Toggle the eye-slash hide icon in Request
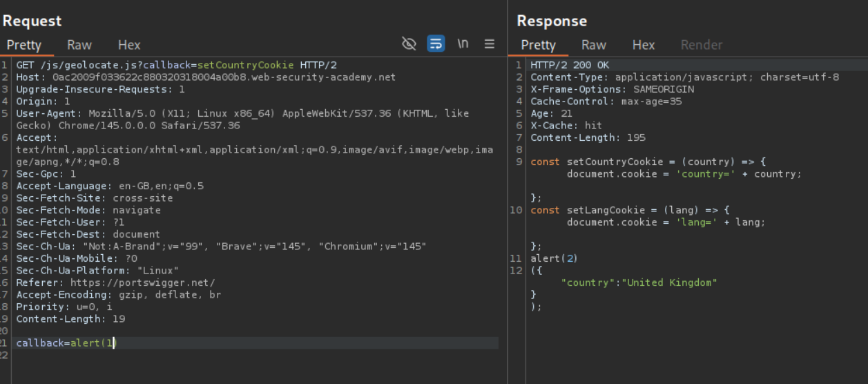 [x=409, y=44]
